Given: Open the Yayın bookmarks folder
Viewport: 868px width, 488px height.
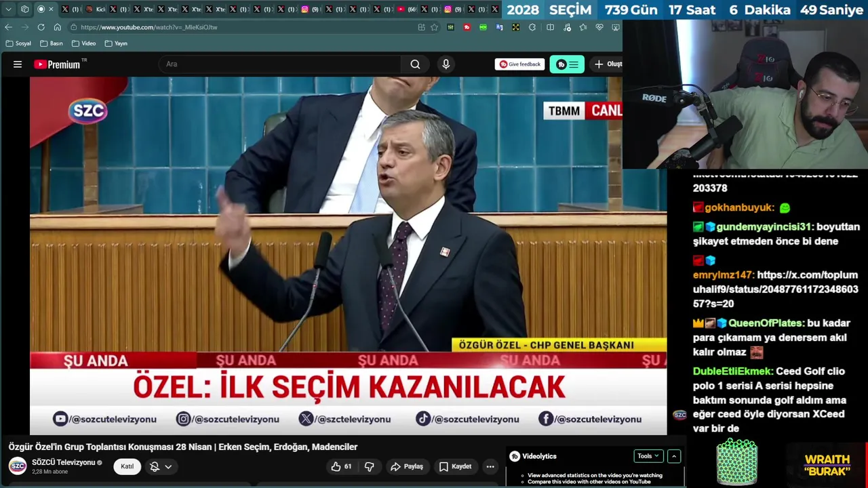Looking at the screenshot, I should (116, 43).
